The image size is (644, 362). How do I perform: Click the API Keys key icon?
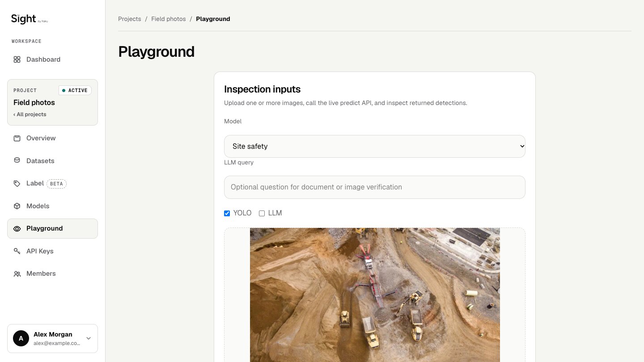(x=17, y=251)
